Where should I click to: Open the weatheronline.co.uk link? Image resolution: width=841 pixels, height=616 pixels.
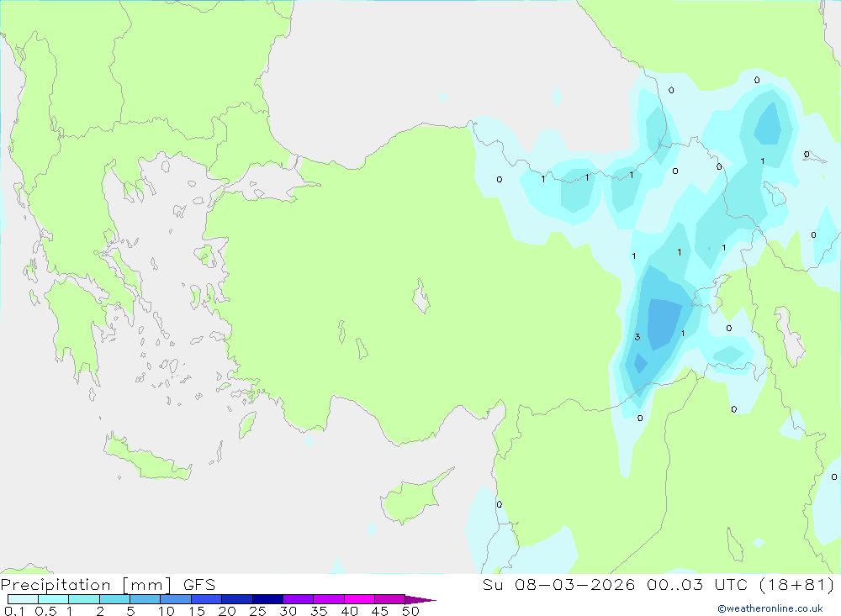(x=770, y=608)
